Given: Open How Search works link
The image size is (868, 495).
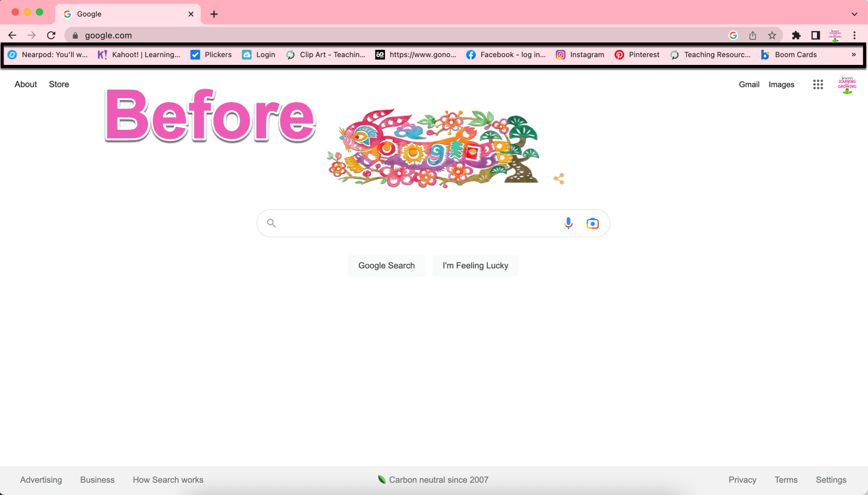Looking at the screenshot, I should [169, 480].
